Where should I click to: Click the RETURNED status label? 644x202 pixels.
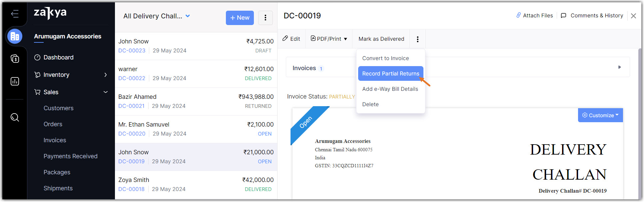click(x=258, y=106)
